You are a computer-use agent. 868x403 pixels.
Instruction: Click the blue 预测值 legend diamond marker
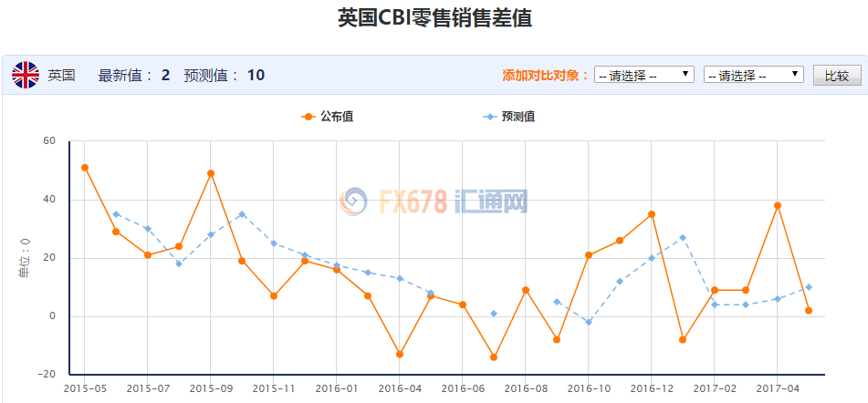click(490, 117)
